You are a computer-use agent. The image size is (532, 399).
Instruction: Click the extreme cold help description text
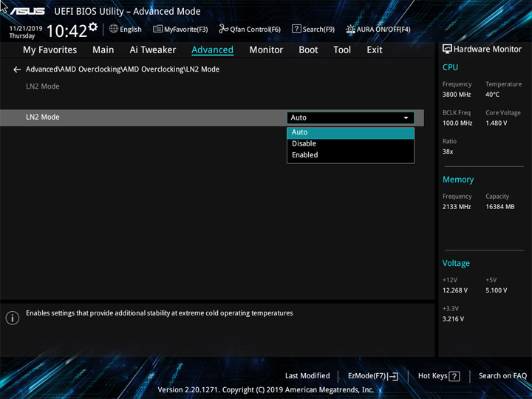click(x=160, y=313)
